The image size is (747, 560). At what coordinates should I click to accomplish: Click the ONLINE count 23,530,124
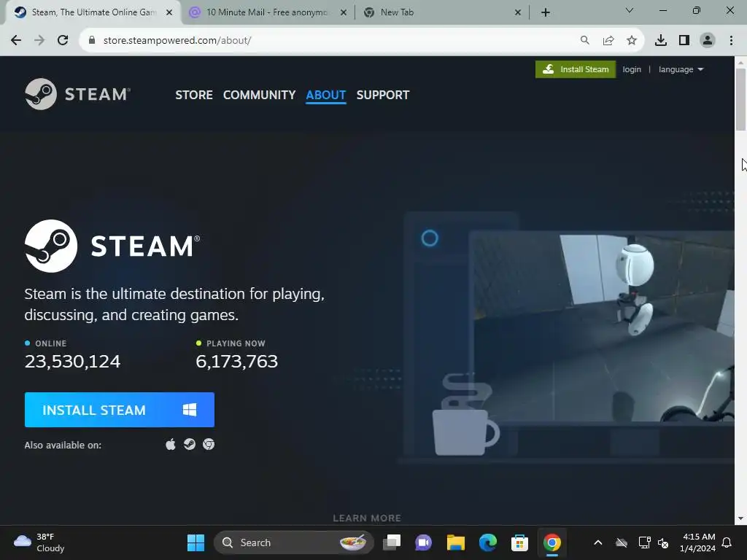click(72, 362)
